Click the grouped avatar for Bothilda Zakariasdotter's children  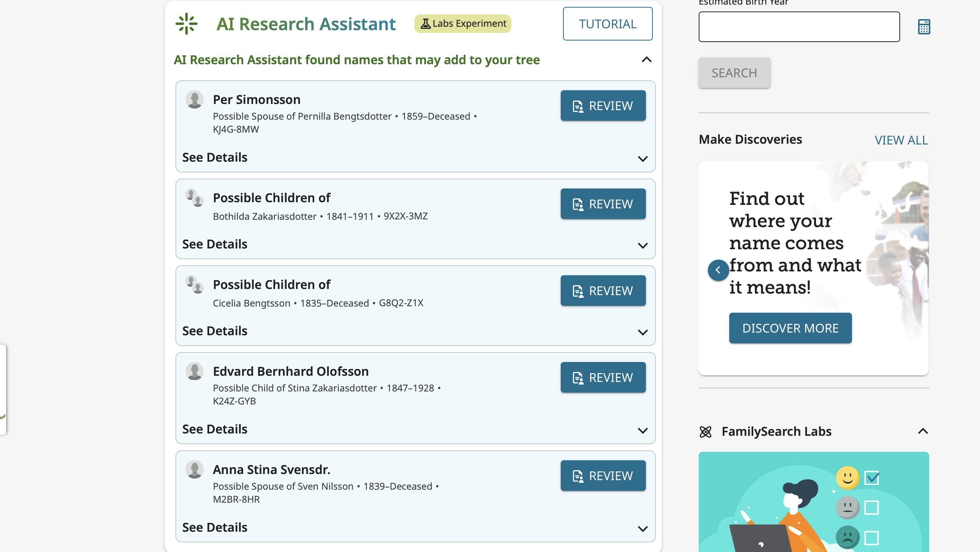pyautogui.click(x=194, y=198)
